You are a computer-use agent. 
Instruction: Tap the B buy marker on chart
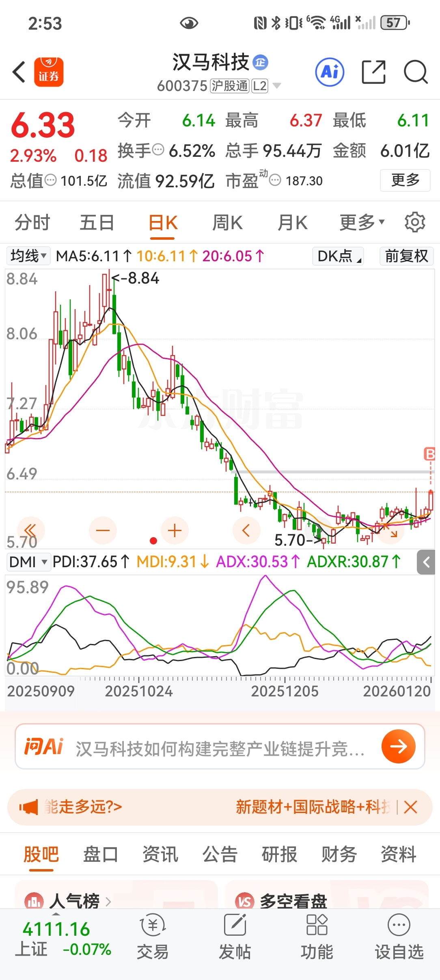click(x=429, y=454)
